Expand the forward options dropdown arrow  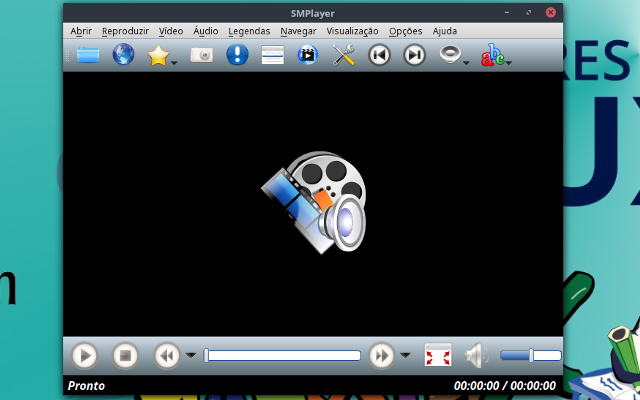pyautogui.click(x=405, y=356)
